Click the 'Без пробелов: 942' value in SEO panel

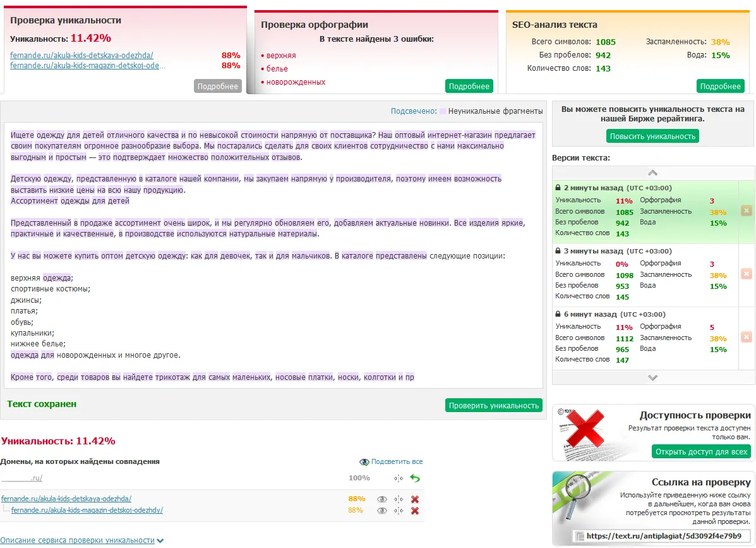pos(603,56)
